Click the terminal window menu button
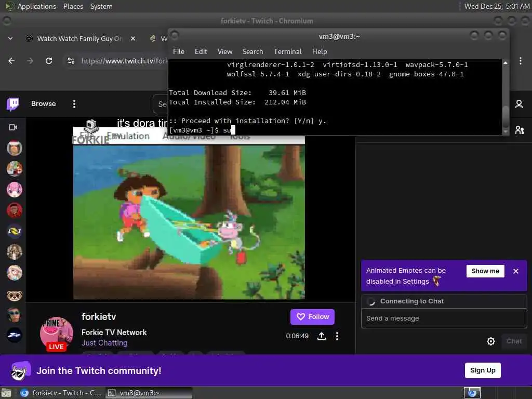This screenshot has width=532, height=399. pyautogui.click(x=175, y=35)
